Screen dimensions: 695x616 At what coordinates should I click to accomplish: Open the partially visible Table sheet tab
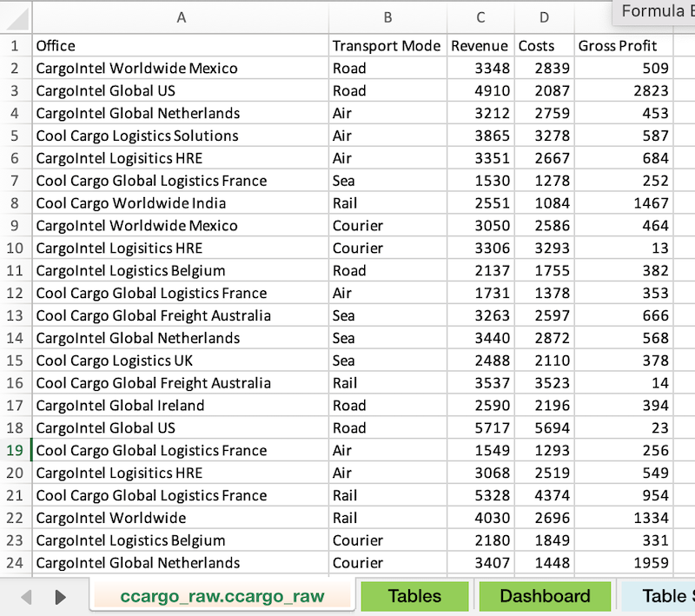click(662, 596)
